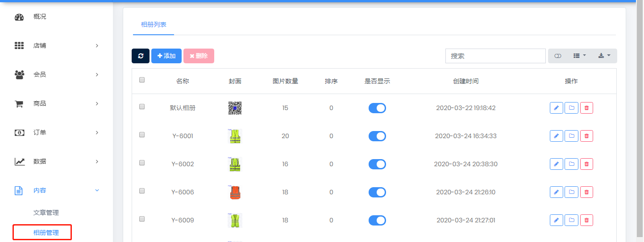The height and width of the screenshot is (242, 644).
Task: Edit the Y-6001 album
Action: (x=556, y=136)
